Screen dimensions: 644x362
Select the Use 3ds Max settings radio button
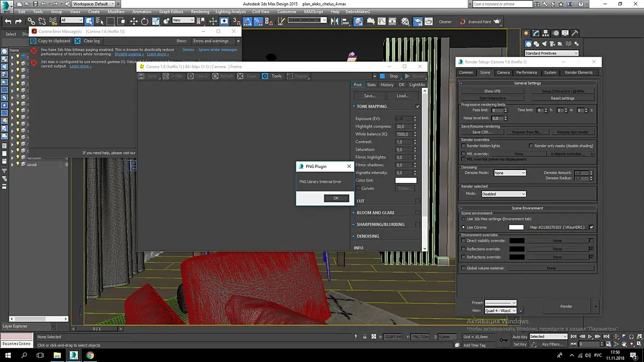(x=463, y=219)
